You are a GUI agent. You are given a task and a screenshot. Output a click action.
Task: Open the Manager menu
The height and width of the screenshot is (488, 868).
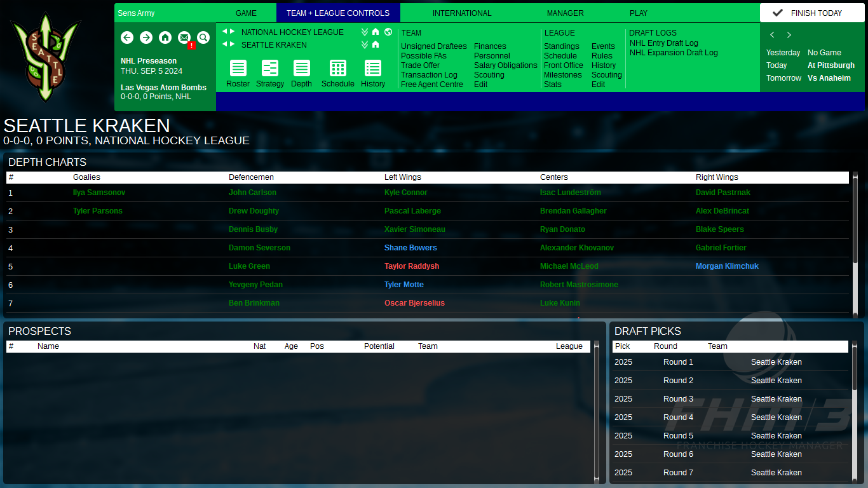(x=565, y=13)
